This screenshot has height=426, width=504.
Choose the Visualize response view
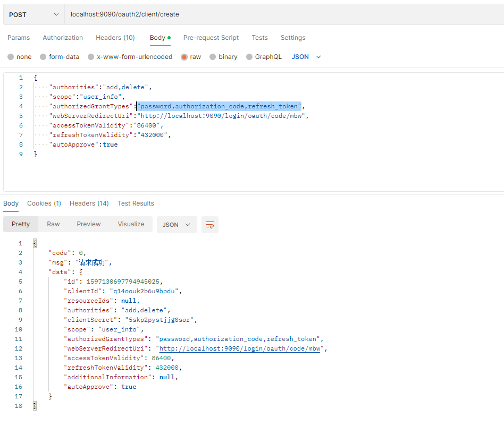131,224
